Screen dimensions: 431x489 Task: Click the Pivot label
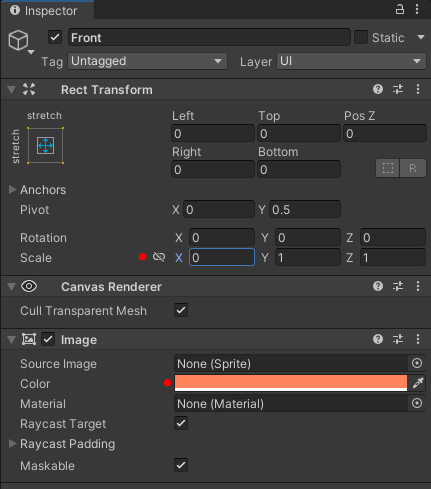(35, 210)
